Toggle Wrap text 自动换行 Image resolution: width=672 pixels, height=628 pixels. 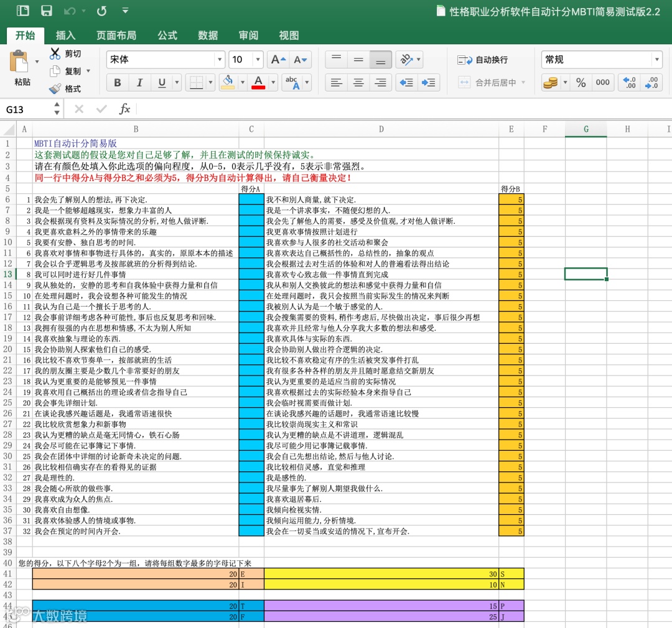click(483, 60)
